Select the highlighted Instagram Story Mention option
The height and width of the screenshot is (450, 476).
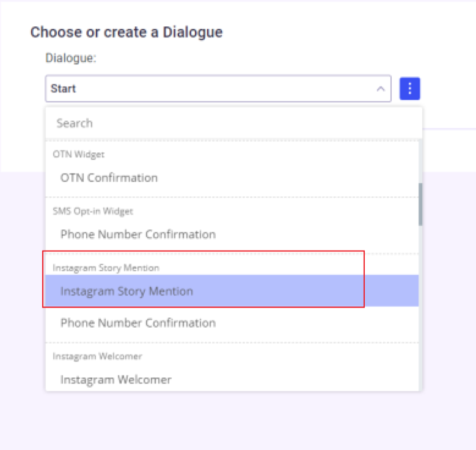click(x=126, y=291)
